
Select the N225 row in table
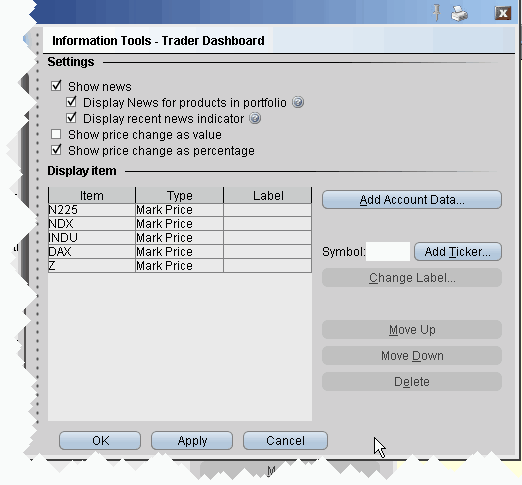(x=180, y=210)
